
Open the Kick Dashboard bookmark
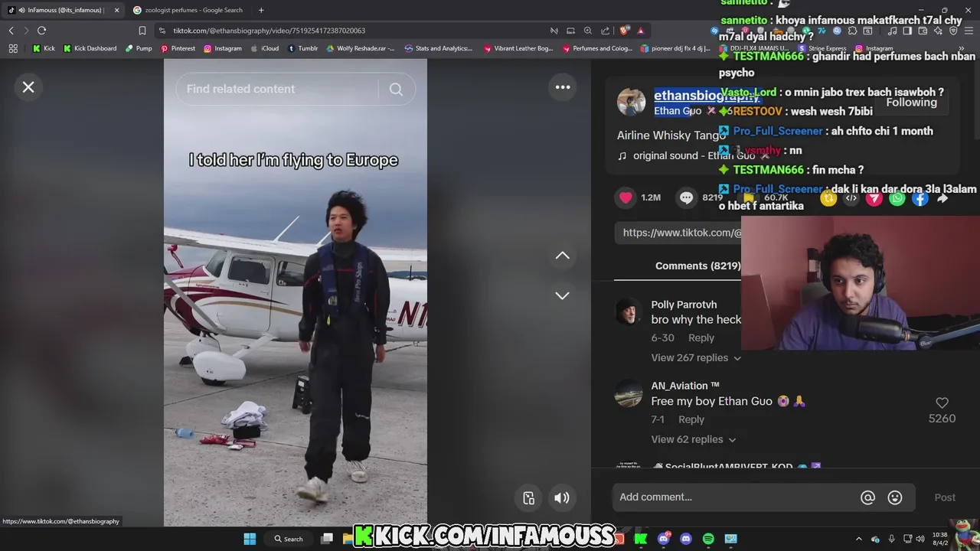click(x=90, y=48)
